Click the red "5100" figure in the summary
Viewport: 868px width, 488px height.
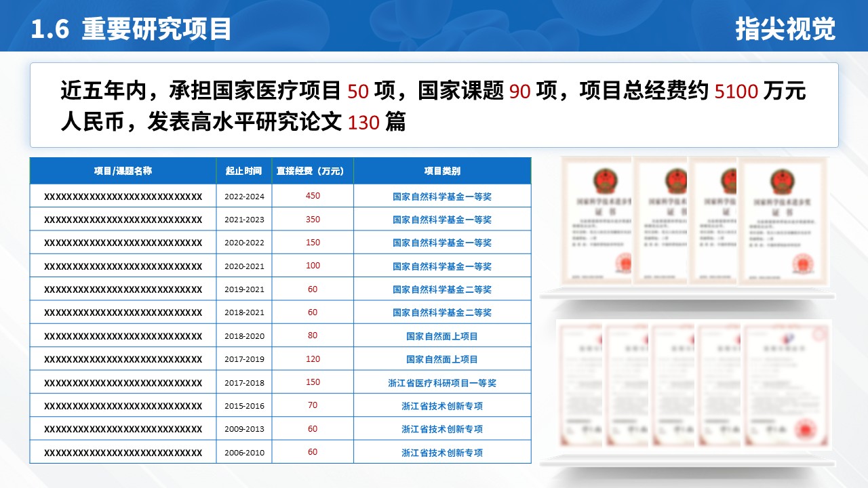coord(736,91)
